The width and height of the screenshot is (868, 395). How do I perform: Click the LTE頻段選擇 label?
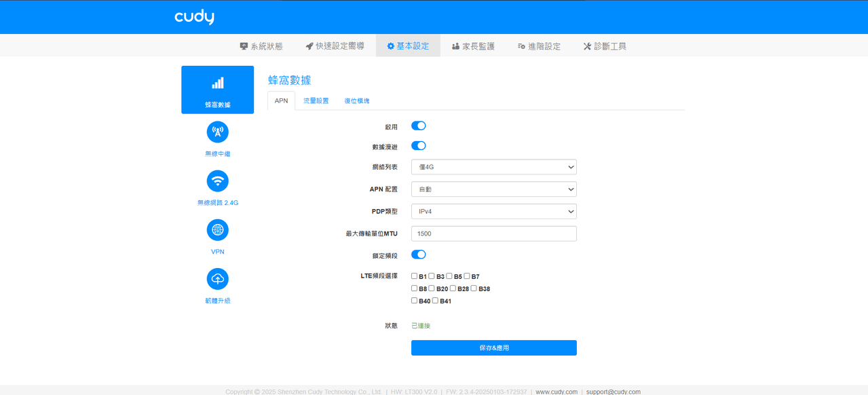[379, 276]
